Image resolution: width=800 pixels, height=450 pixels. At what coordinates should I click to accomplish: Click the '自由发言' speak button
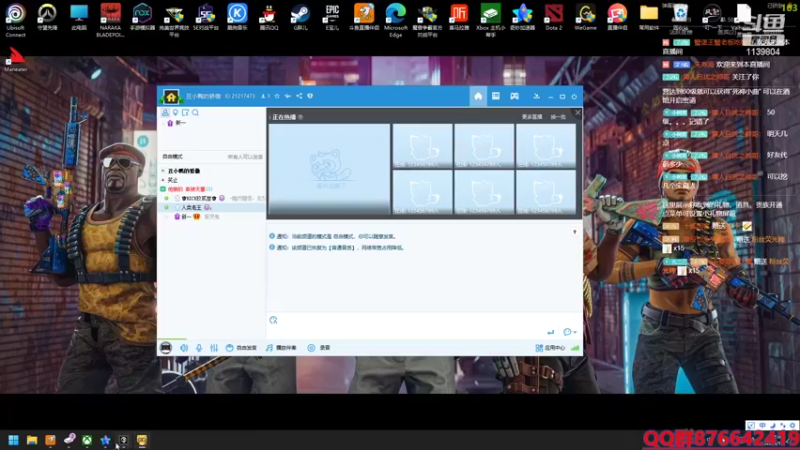pyautogui.click(x=241, y=347)
